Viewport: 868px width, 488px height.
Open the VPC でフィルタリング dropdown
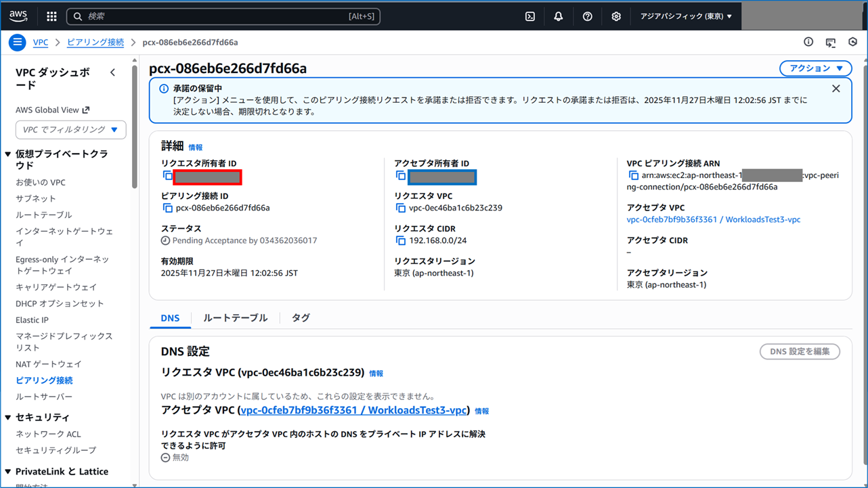tap(70, 129)
